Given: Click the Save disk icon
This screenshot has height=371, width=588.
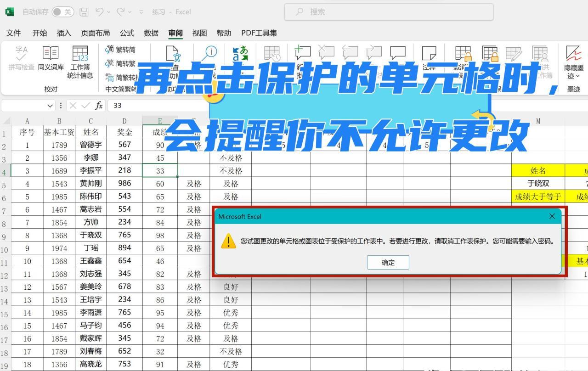Looking at the screenshot, I should click(84, 12).
